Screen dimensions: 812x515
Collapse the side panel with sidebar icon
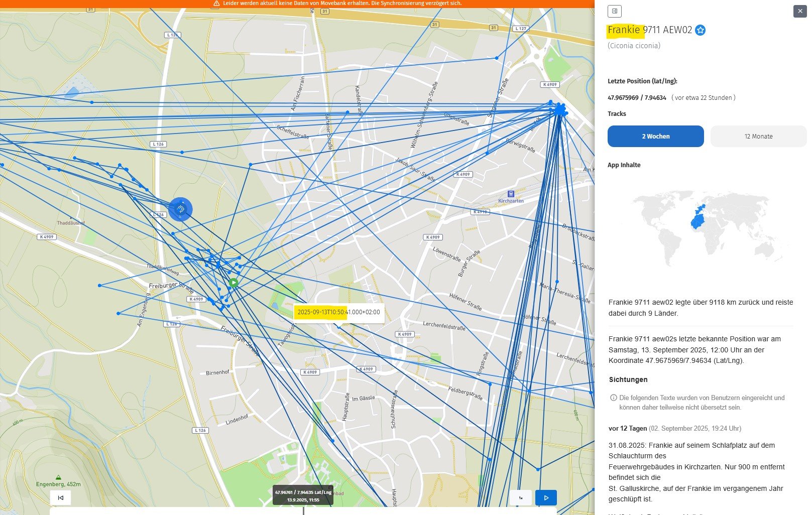[x=614, y=11]
